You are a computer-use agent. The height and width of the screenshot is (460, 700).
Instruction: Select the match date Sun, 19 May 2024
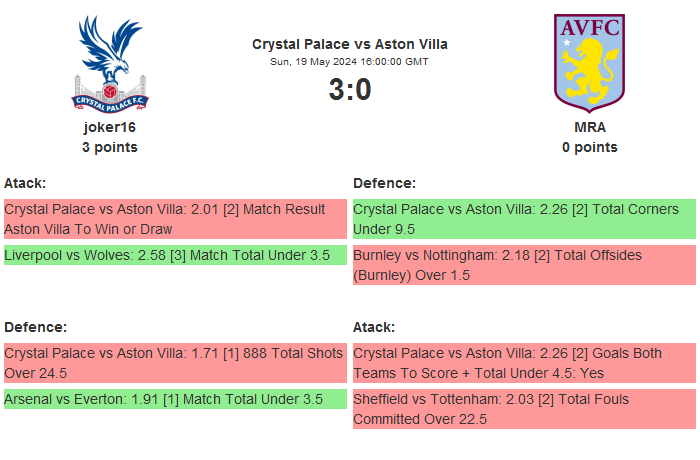(350, 61)
